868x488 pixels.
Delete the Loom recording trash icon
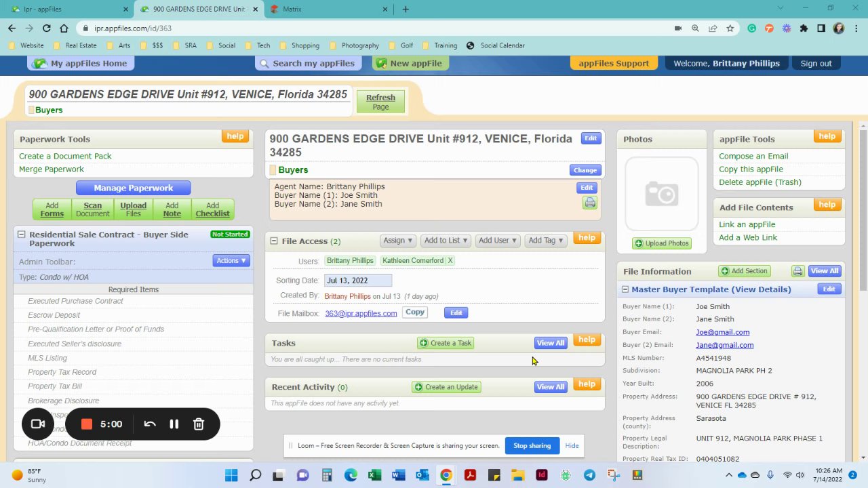click(199, 424)
